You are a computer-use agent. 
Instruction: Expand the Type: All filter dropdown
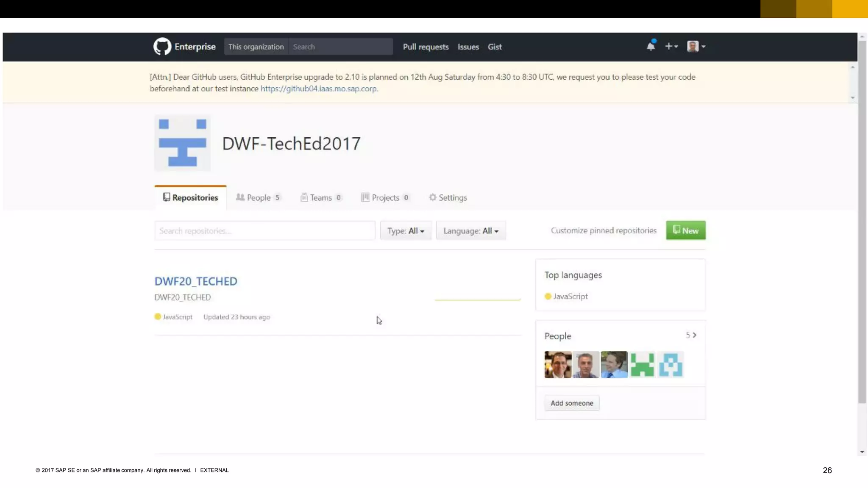406,231
